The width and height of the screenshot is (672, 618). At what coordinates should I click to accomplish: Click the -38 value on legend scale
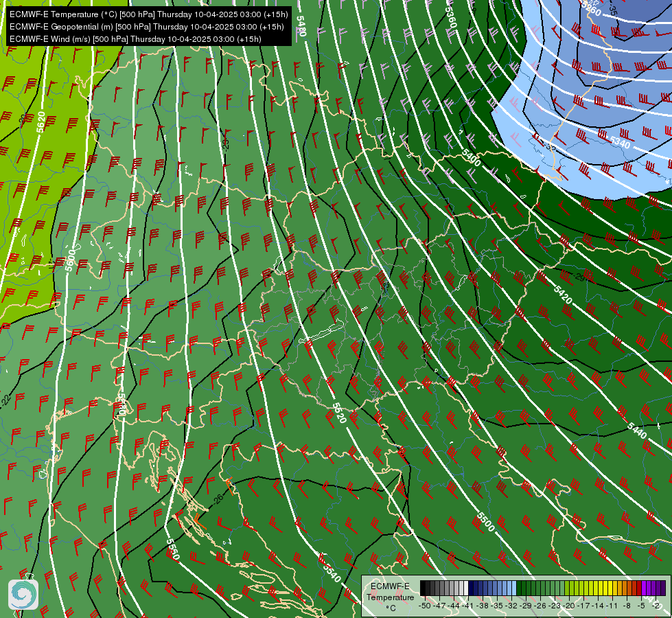(483, 606)
